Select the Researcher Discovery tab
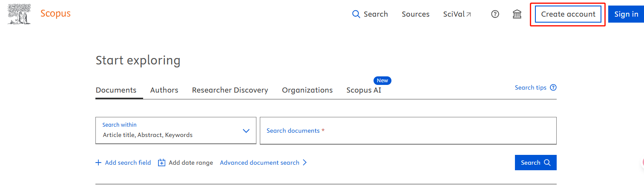Viewport: 644px width, 192px height. point(230,90)
